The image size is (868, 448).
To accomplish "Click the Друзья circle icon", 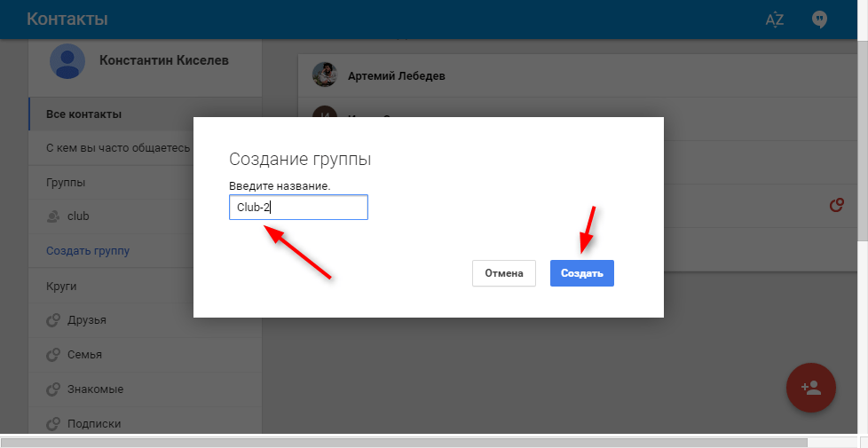I will [53, 320].
